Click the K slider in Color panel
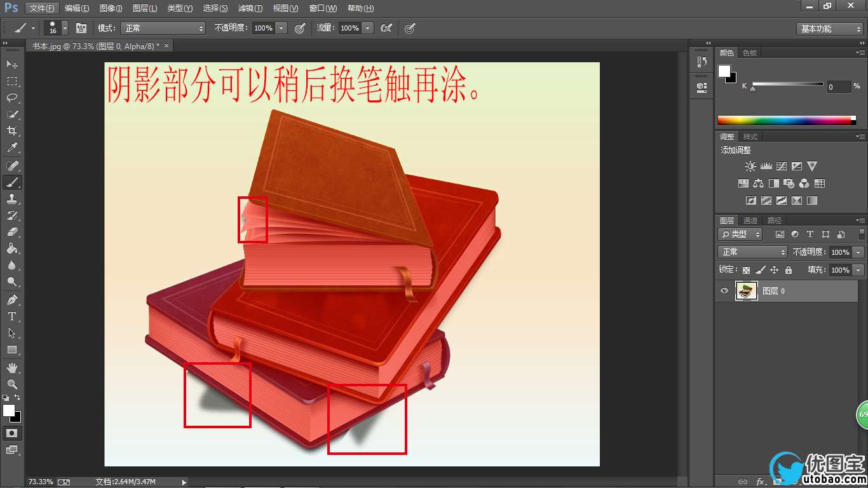Screen dimensions: 868x488 [x=788, y=85]
